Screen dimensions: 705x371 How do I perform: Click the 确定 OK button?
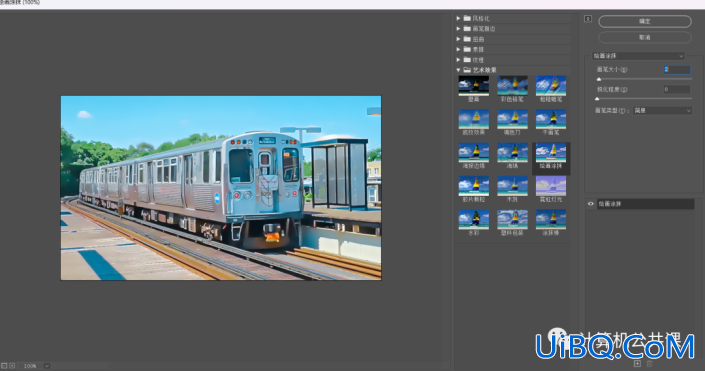645,21
